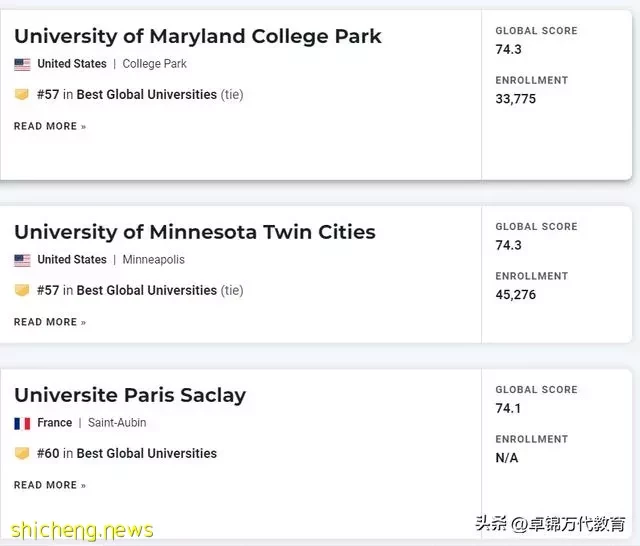Open University of Minnesota Twin Cities title
The width and height of the screenshot is (640, 546).
tap(195, 233)
